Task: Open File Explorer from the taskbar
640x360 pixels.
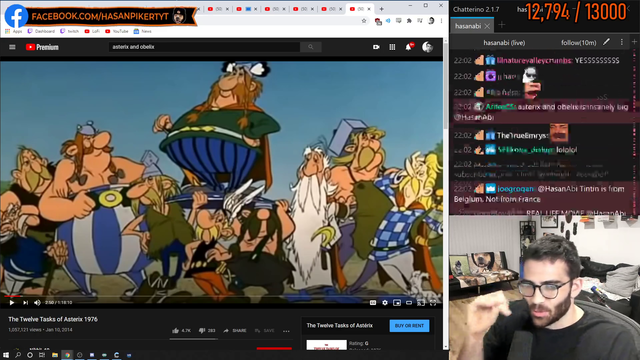Action: click(x=55, y=355)
